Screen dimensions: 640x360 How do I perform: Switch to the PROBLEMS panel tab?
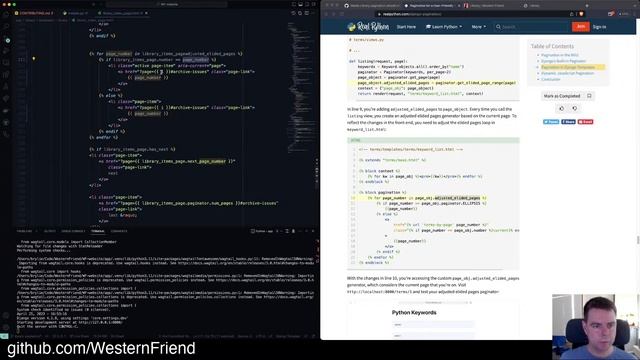click(24, 231)
